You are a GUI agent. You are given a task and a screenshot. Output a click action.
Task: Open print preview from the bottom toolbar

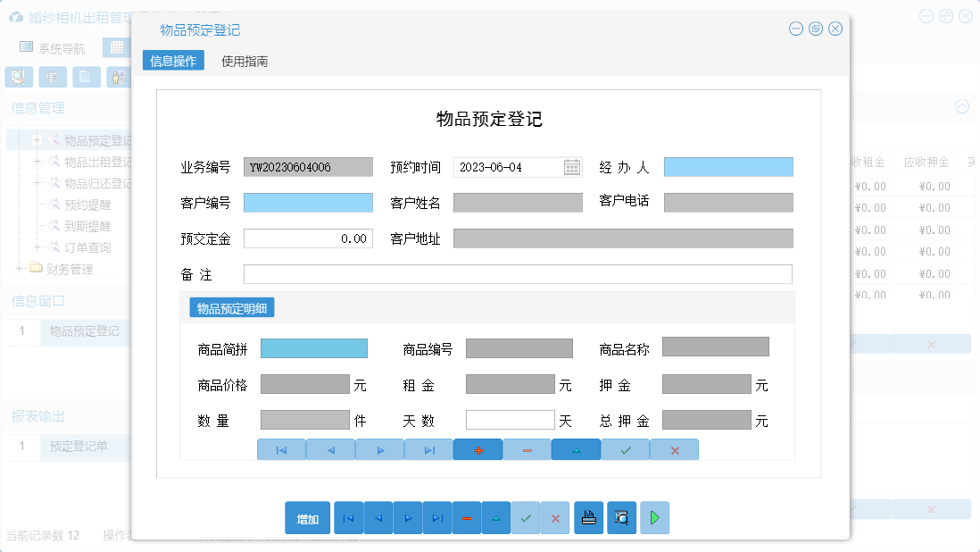click(x=622, y=517)
